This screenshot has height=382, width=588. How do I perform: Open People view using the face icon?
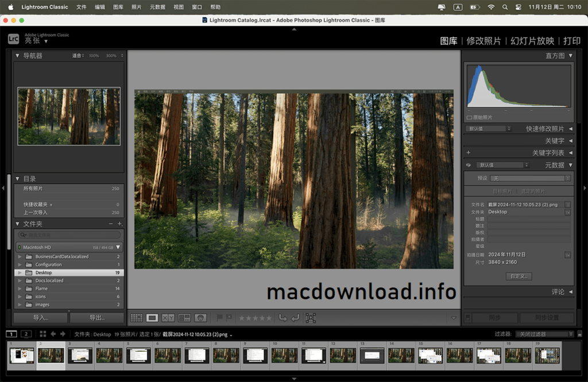pyautogui.click(x=200, y=317)
